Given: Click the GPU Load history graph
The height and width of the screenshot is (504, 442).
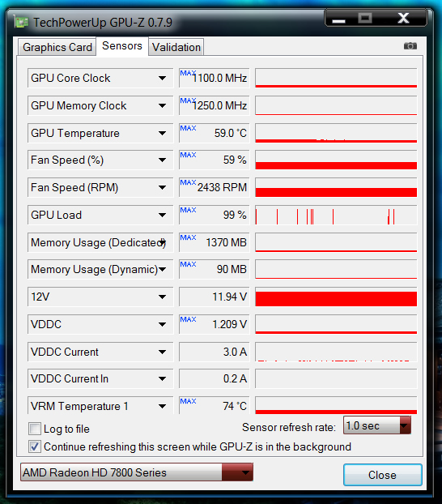Looking at the screenshot, I should [336, 215].
